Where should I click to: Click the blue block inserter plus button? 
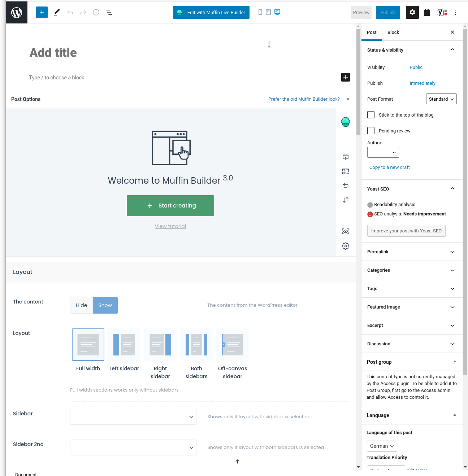pos(42,12)
